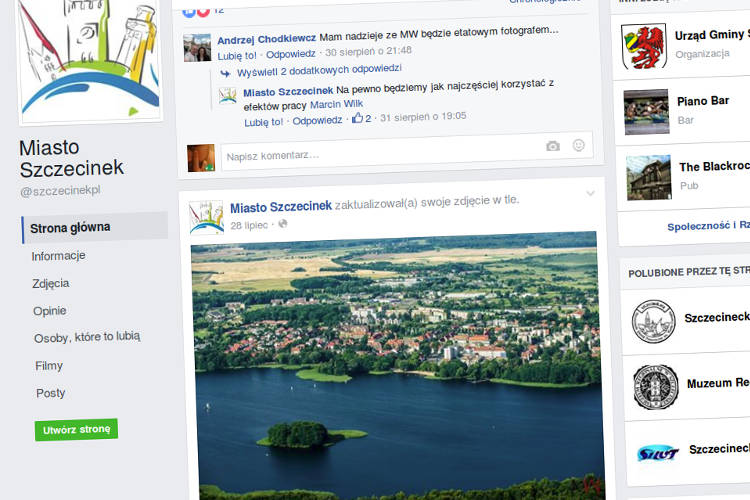
Task: Open the Urząd Gminy page name
Action: [x=712, y=34]
